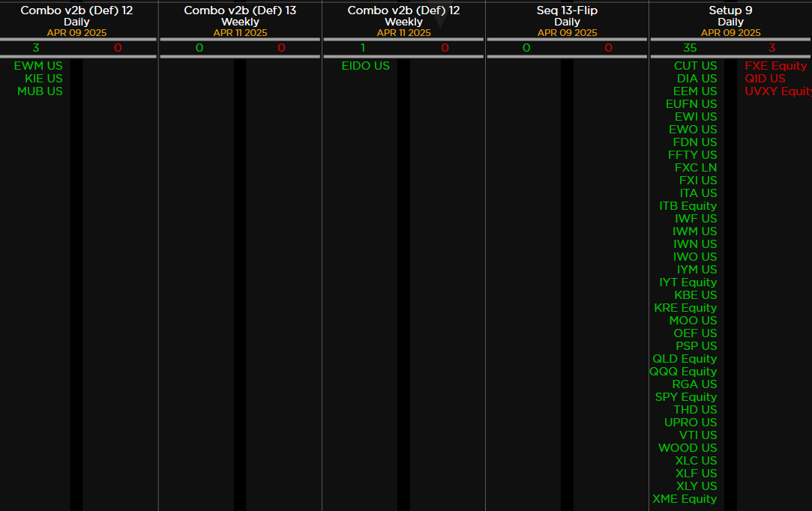
Task: Select the FXC LN ticker
Action: pyautogui.click(x=696, y=168)
